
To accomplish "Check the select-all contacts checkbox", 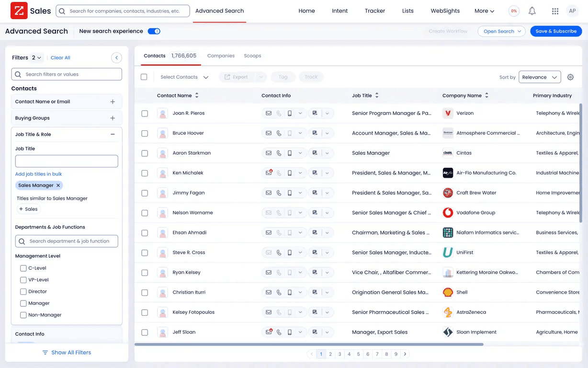I will click(144, 77).
